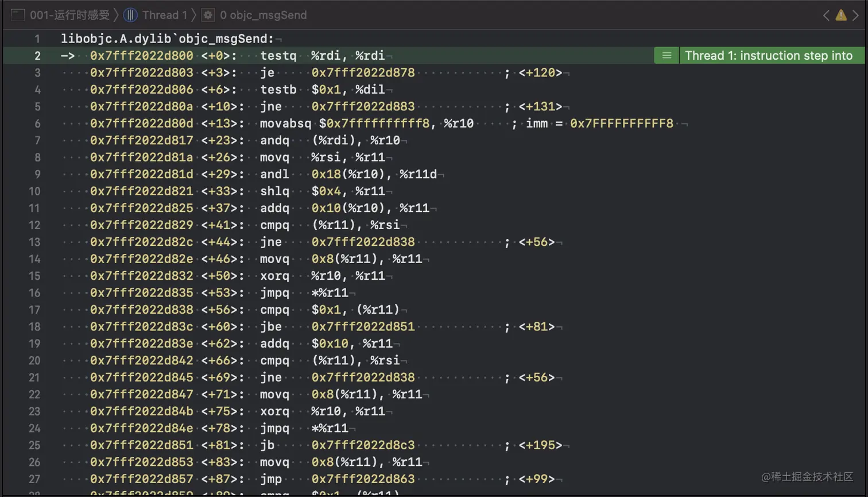Click the jmp instruction on line 27
Viewport: 868px width, 497px height.
point(271,479)
